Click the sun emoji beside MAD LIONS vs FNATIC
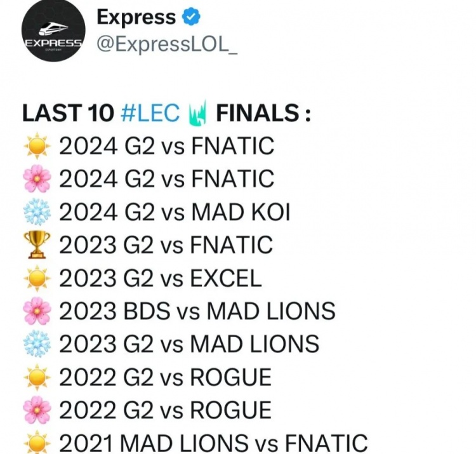Image resolution: width=476 pixels, height=454 pixels. click(x=37, y=442)
